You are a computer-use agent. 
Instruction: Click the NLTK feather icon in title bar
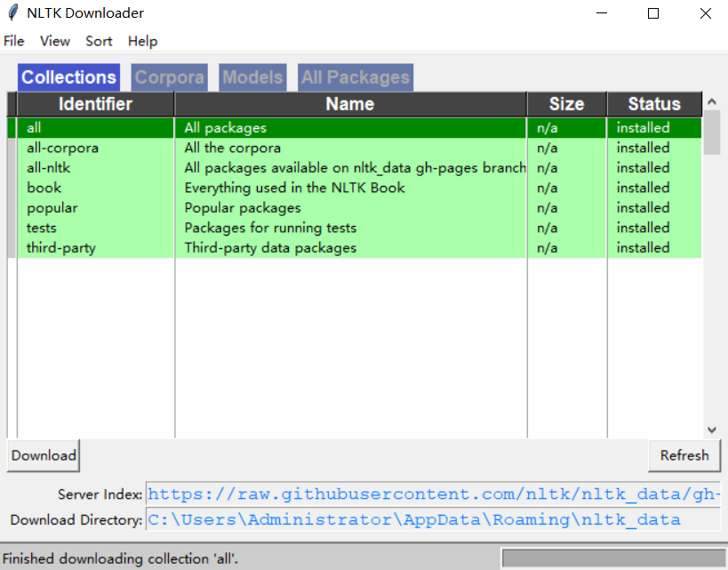point(13,13)
